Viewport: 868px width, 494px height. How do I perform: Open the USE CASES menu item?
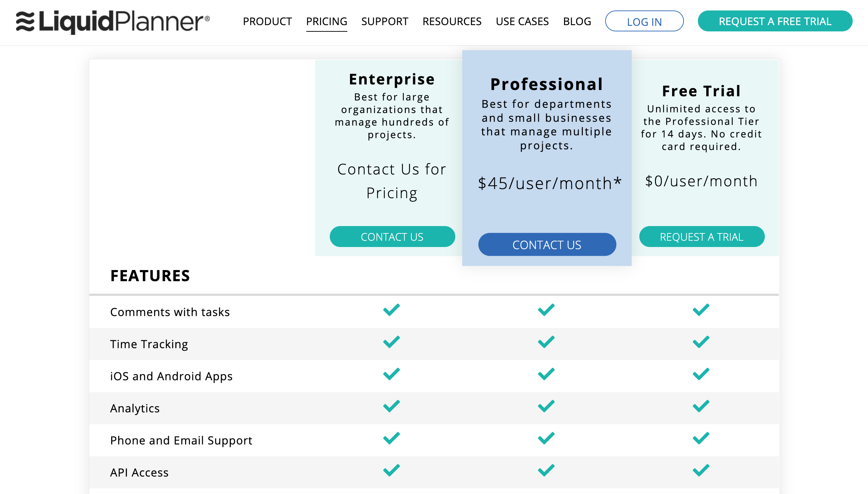[x=522, y=22]
